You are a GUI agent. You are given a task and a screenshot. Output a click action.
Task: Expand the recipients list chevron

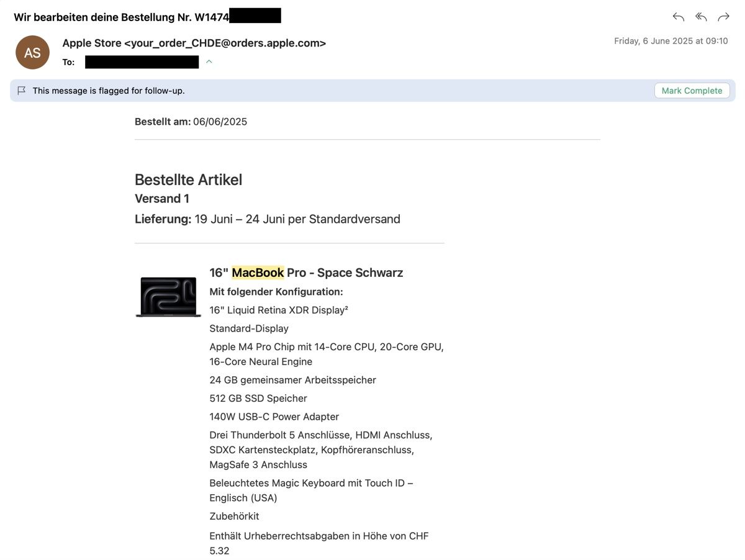click(x=209, y=61)
